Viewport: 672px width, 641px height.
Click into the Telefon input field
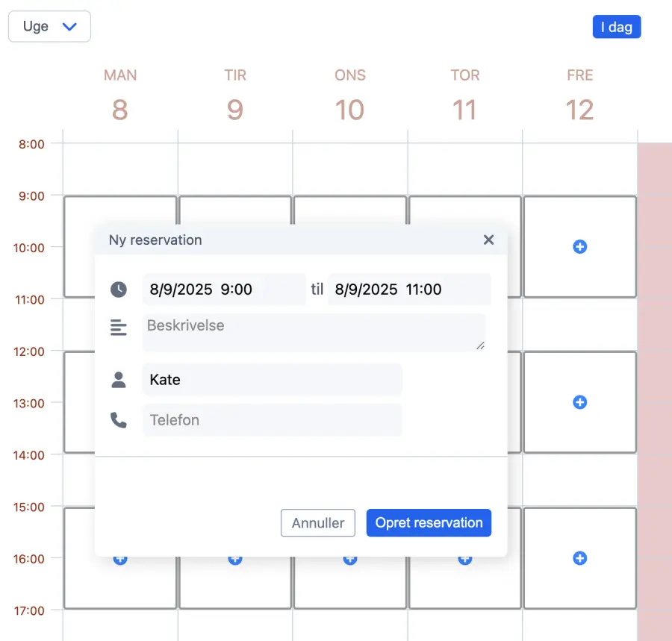272,420
